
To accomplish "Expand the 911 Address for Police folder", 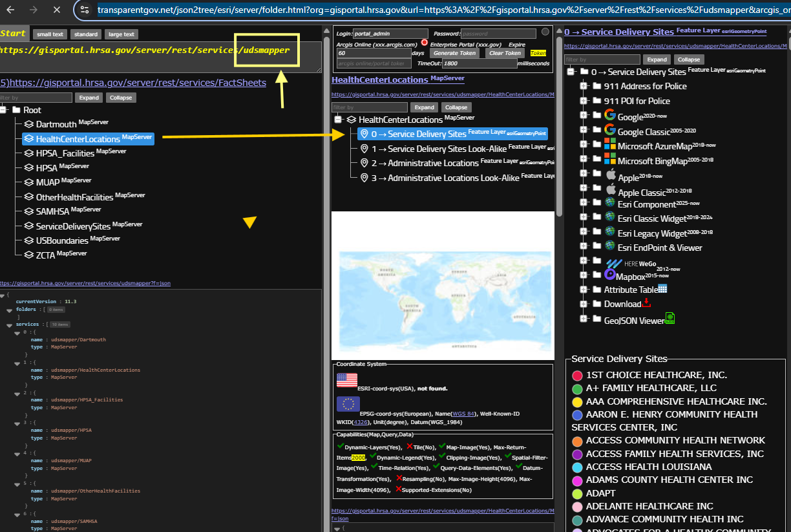I will click(x=584, y=86).
